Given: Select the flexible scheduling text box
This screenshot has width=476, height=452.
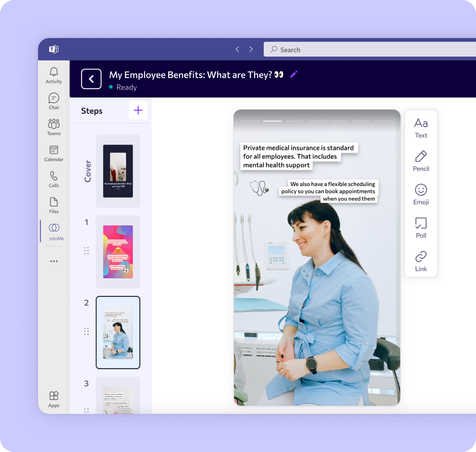Looking at the screenshot, I should click(x=328, y=191).
